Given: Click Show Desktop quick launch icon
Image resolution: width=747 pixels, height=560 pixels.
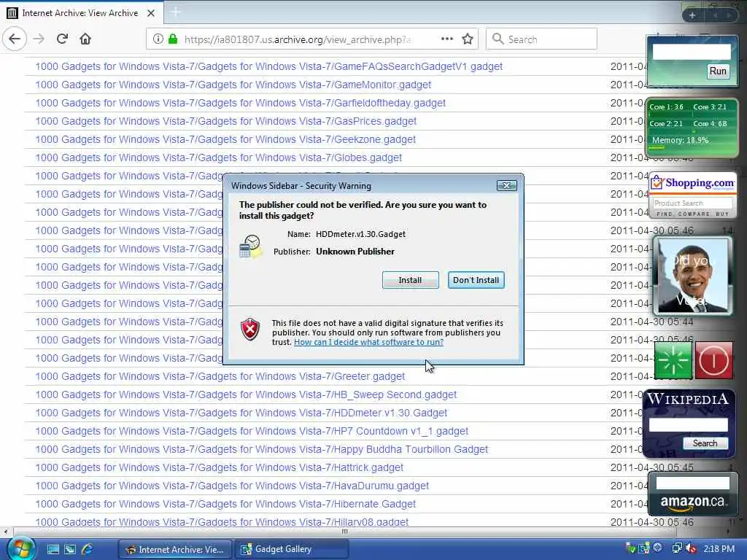Looking at the screenshot, I should [x=53, y=550].
